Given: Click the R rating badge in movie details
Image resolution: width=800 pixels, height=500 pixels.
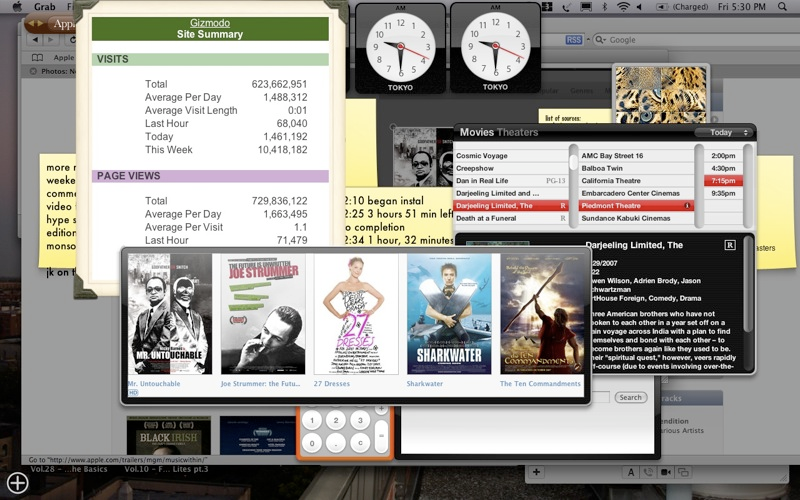Looking at the screenshot, I should (730, 245).
